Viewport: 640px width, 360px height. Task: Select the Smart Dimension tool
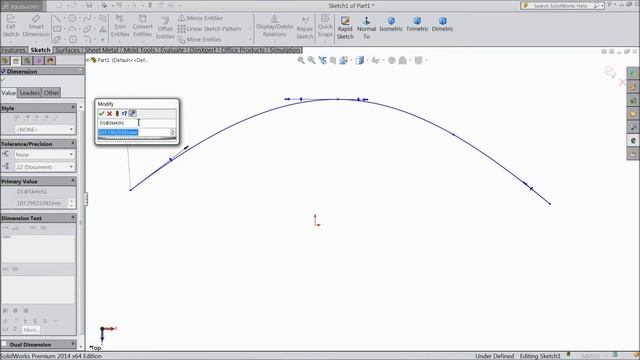[x=36, y=27]
